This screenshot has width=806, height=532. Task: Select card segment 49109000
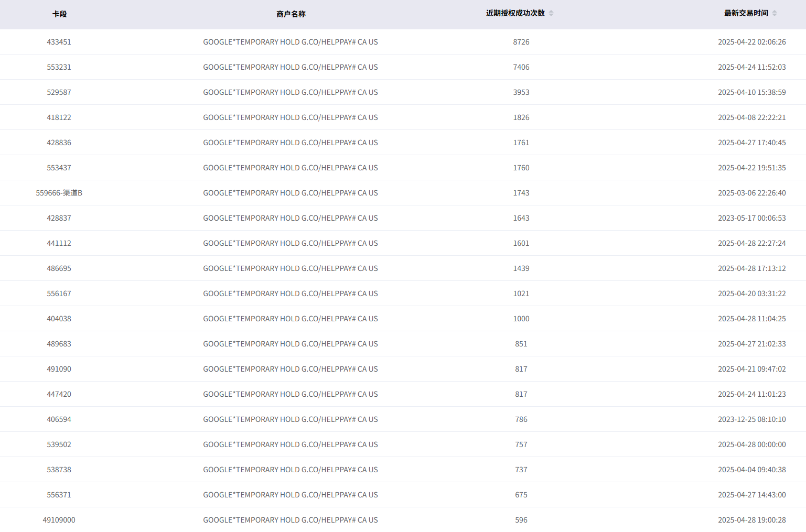59,520
